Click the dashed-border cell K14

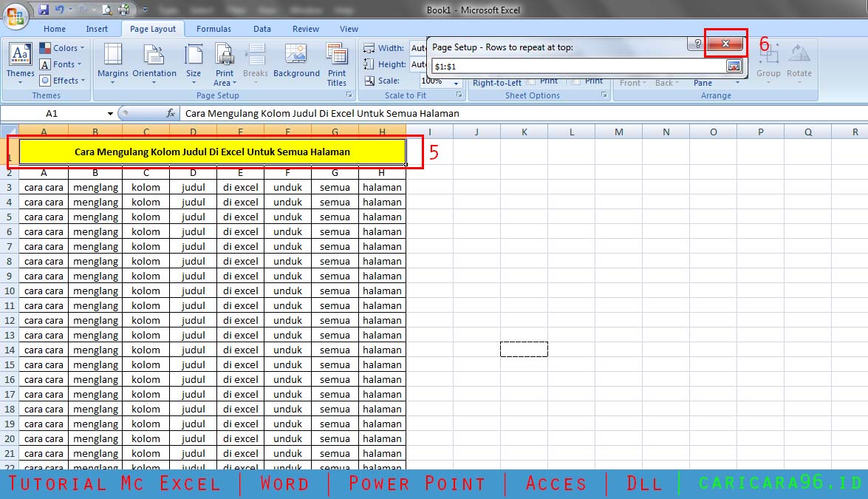point(524,350)
